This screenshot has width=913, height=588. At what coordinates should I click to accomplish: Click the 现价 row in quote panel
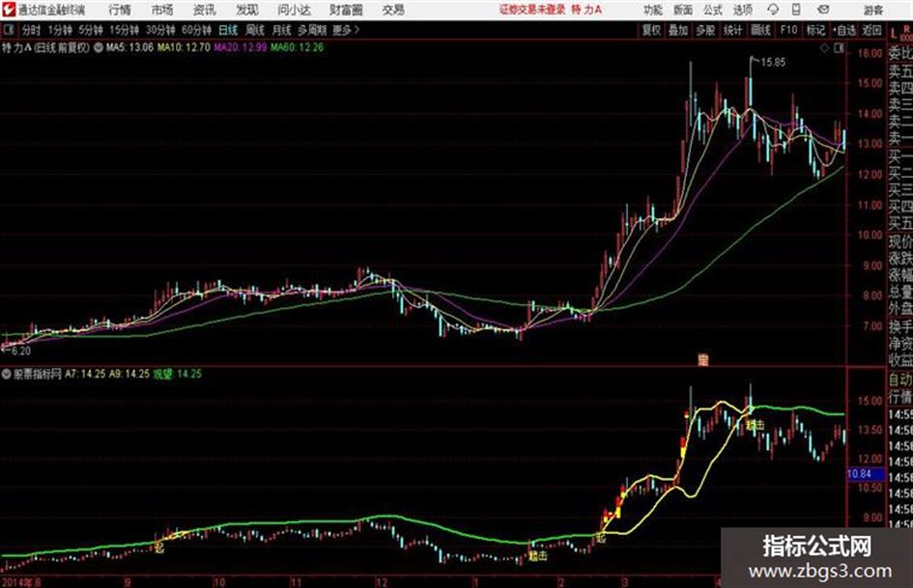[x=900, y=240]
